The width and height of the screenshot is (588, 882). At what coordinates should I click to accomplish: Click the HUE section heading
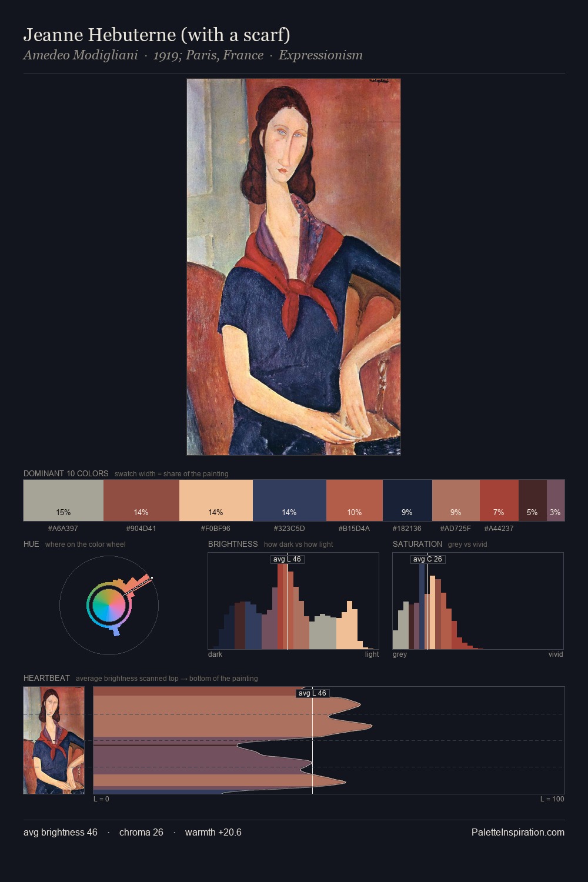coord(31,544)
